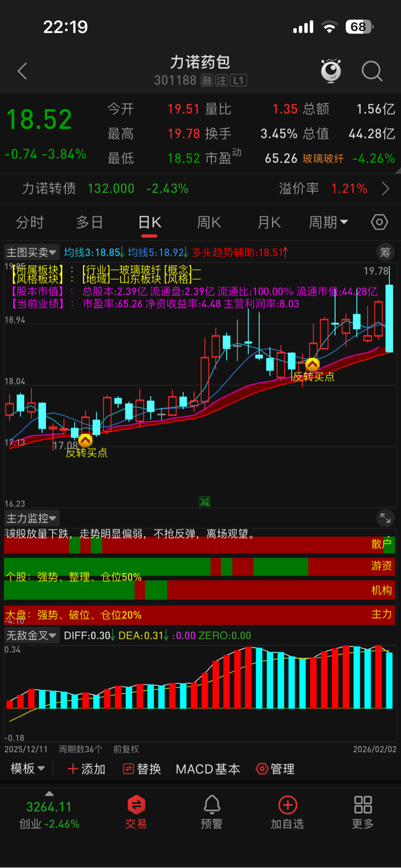Tap the 注 notice badge
This screenshot has height=868, width=401.
point(221,80)
